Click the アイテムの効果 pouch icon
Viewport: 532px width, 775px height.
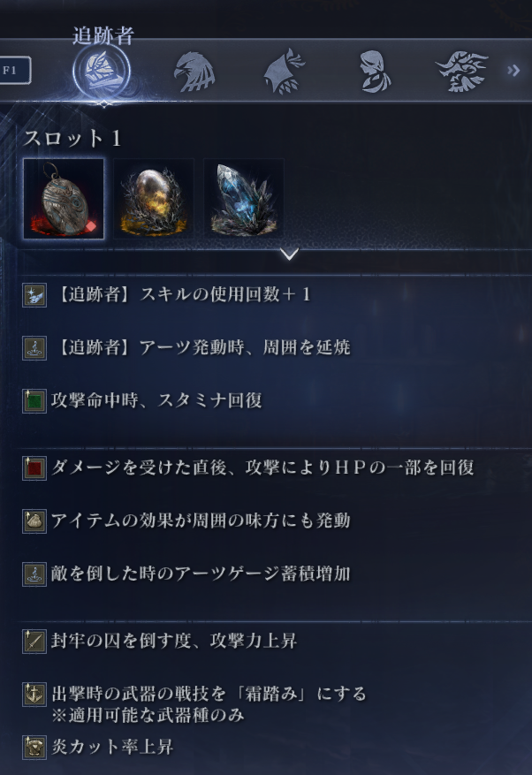coord(34,521)
